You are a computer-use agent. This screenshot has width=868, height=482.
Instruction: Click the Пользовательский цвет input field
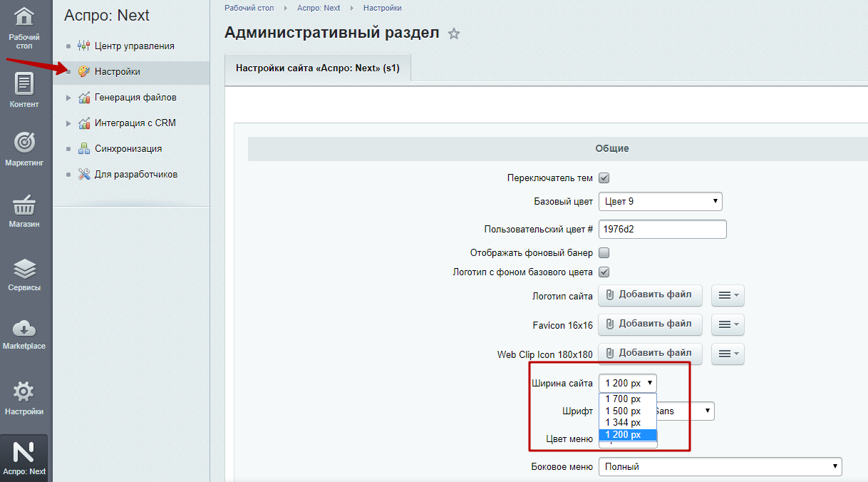click(662, 229)
